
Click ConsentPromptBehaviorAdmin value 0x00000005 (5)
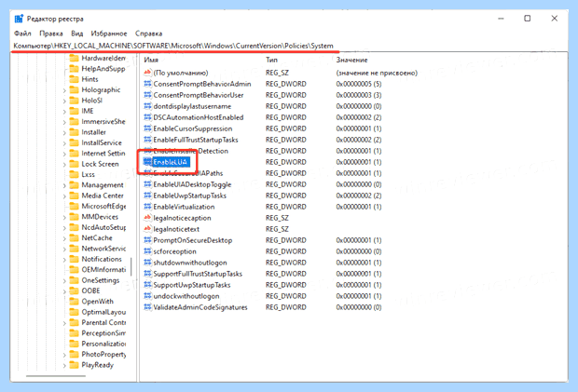(359, 84)
